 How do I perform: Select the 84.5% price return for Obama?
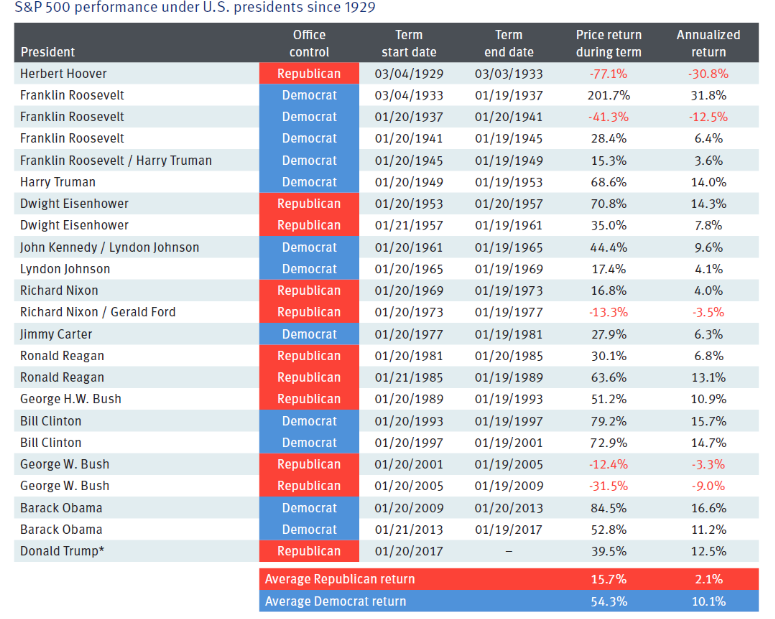tap(609, 508)
